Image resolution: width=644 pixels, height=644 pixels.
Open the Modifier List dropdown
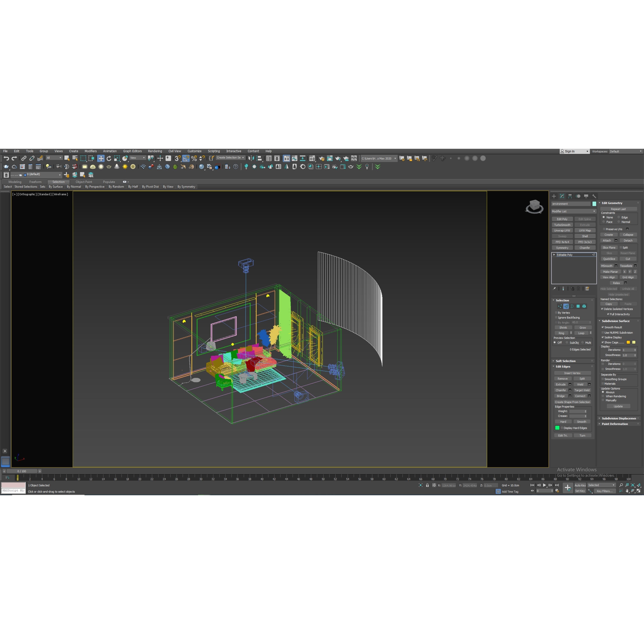573,211
